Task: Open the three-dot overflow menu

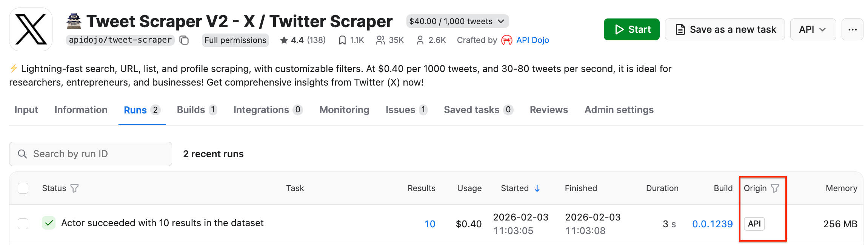Action: [852, 29]
